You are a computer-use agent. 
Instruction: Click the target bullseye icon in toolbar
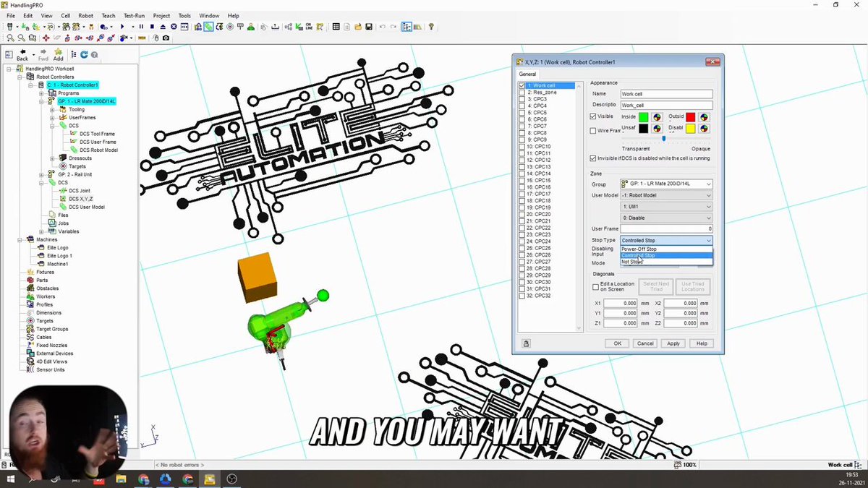(x=229, y=27)
